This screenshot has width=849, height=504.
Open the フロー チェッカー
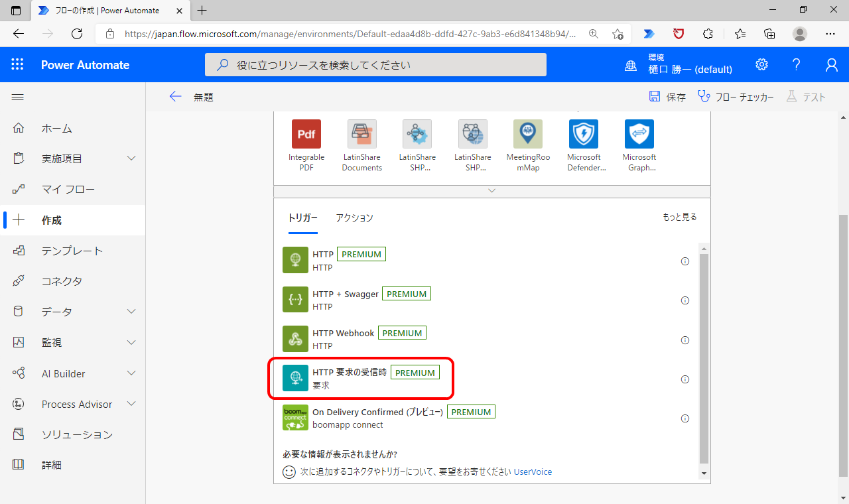point(736,97)
